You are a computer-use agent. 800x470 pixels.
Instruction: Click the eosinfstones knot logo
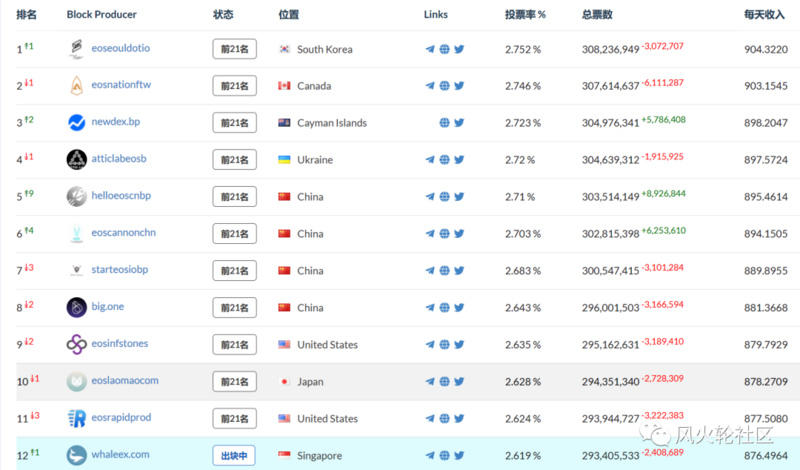click(77, 344)
